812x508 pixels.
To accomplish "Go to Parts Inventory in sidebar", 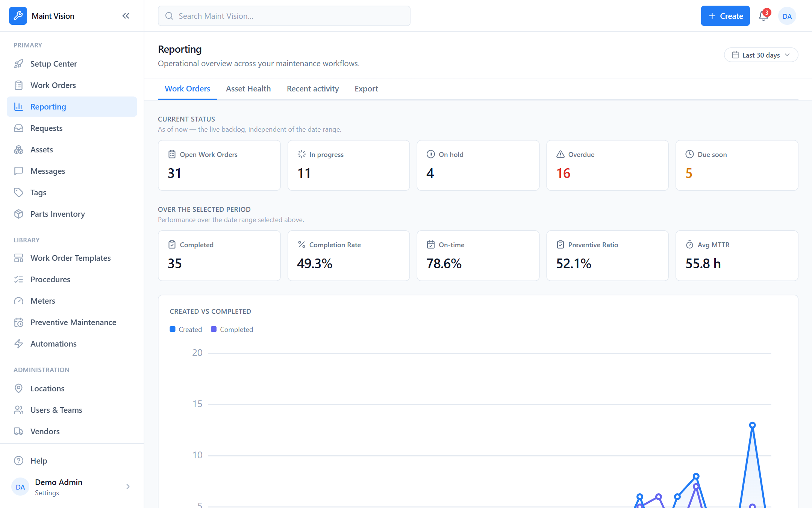I will click(x=72, y=214).
